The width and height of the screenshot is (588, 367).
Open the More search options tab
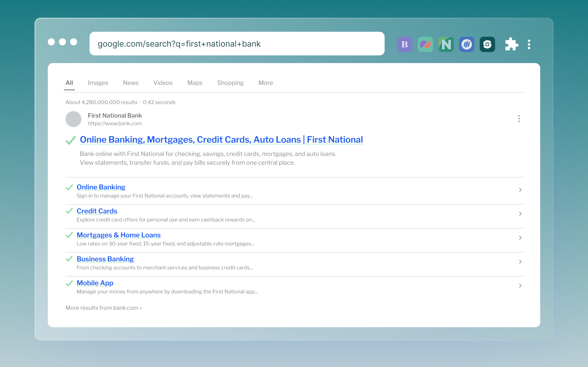click(266, 83)
